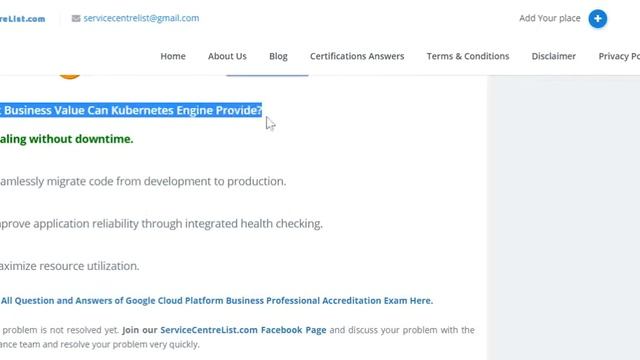
Task: Select the green answer 'without downtime'
Action: coord(67,139)
